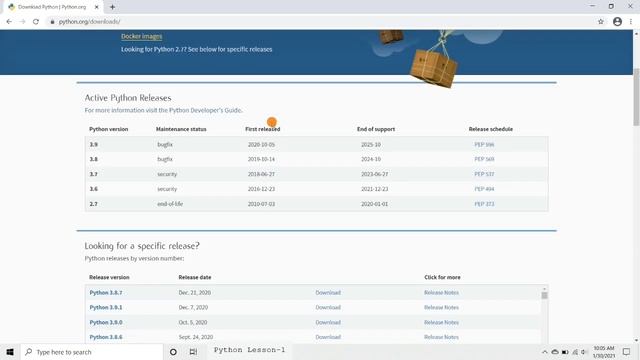Show hidden system tray icons
Screen dimensions: 640x360
click(544, 352)
